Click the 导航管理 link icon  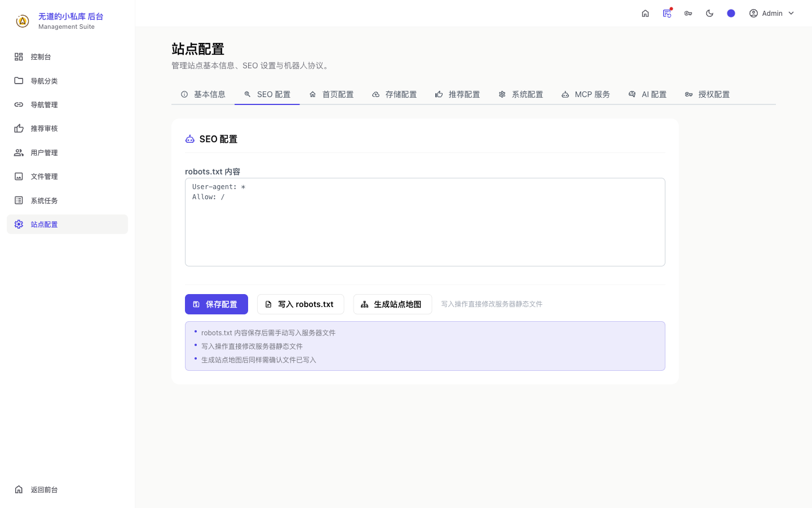coord(19,104)
